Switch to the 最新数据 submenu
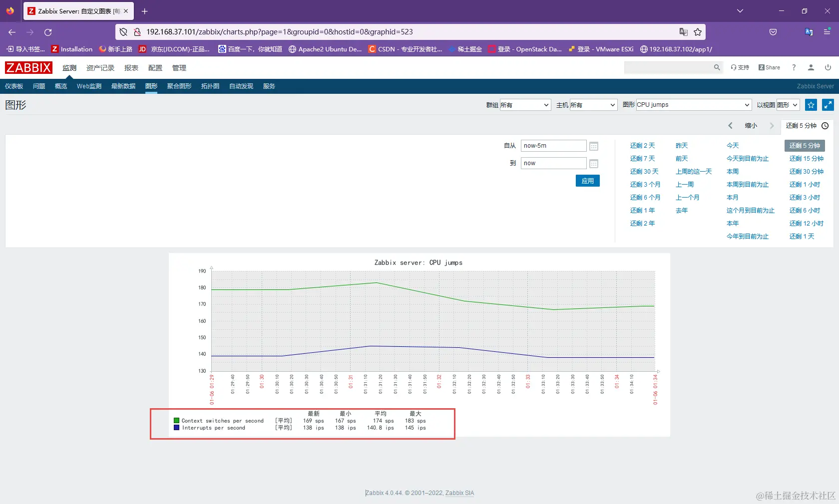Screen dimensions: 839x504 123,86
